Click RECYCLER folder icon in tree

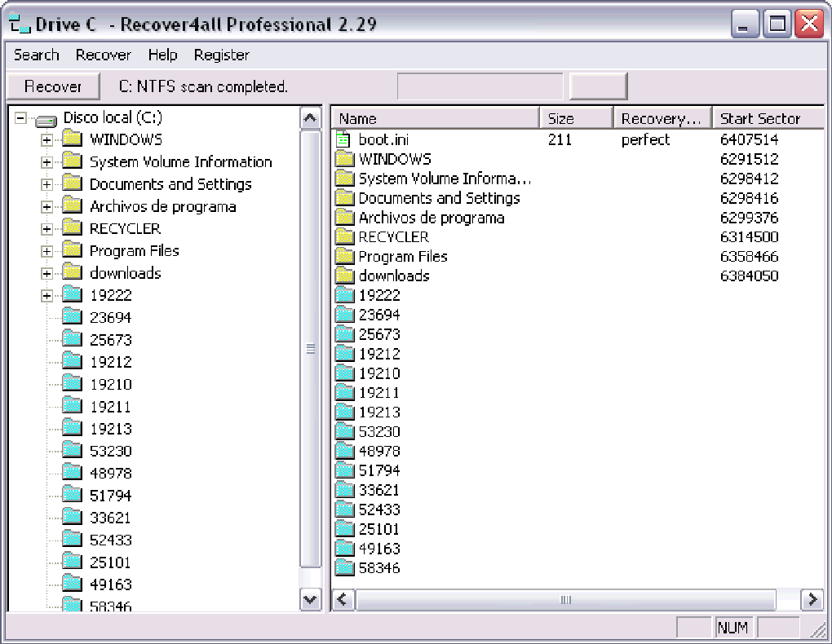[72, 228]
